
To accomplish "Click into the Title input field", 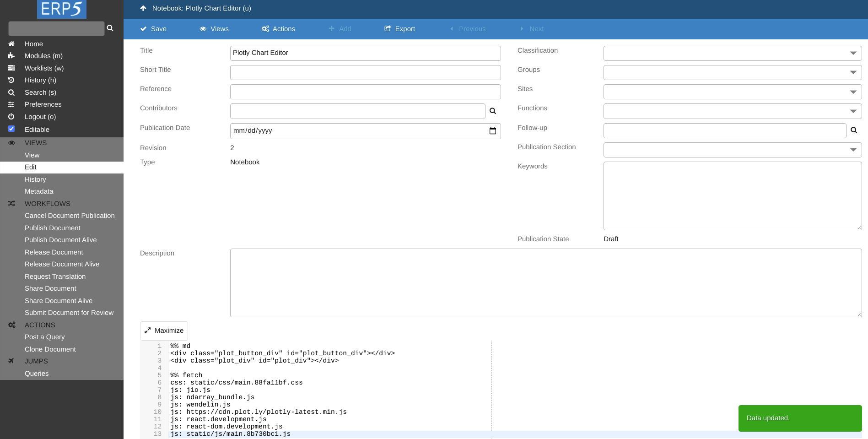I will coord(365,53).
